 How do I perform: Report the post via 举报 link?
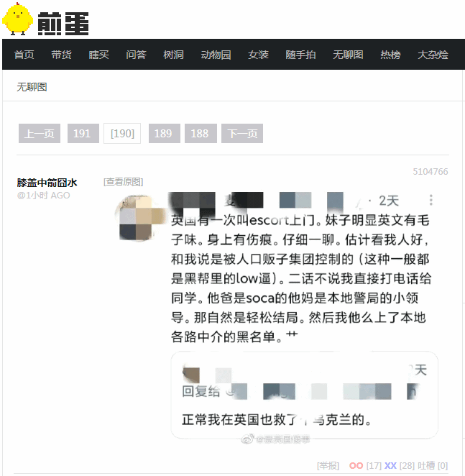pyautogui.click(x=328, y=466)
